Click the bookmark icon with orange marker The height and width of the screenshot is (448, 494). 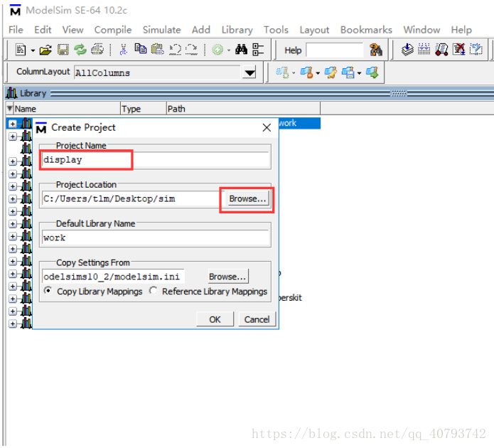point(306,73)
